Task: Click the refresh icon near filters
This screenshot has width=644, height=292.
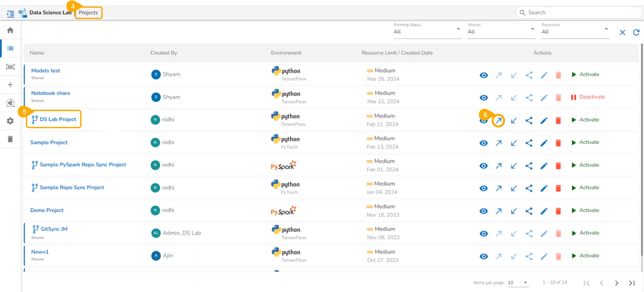Action: (636, 32)
